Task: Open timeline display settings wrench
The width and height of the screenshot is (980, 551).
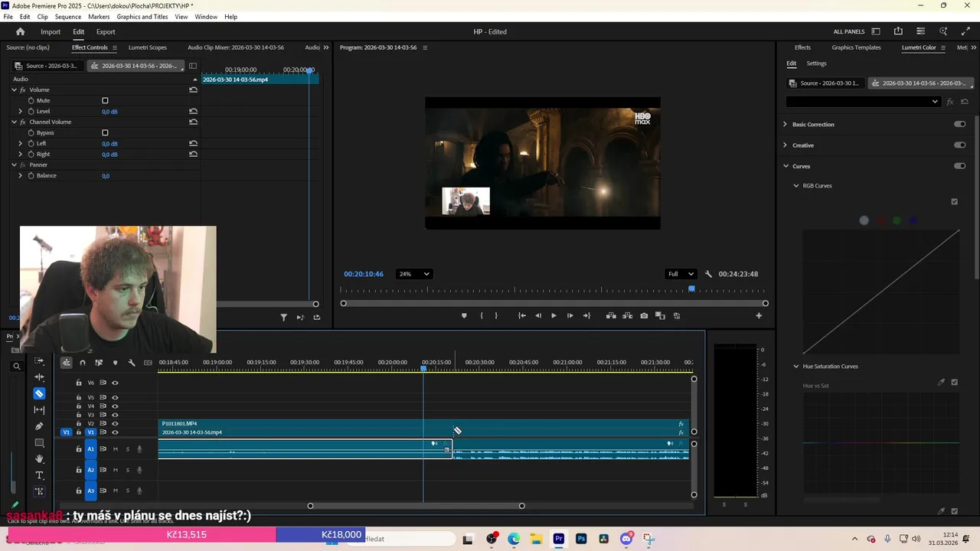Action: (x=132, y=363)
